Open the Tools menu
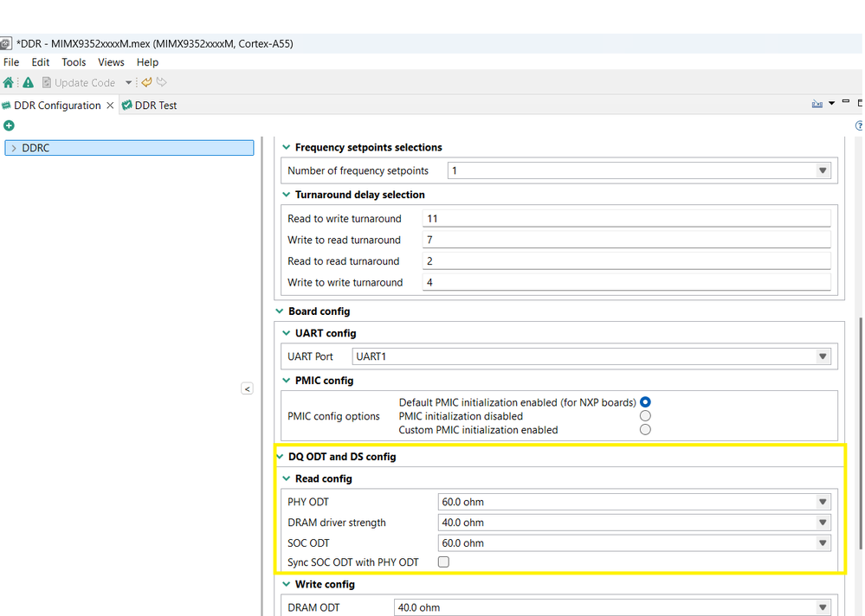 point(74,62)
